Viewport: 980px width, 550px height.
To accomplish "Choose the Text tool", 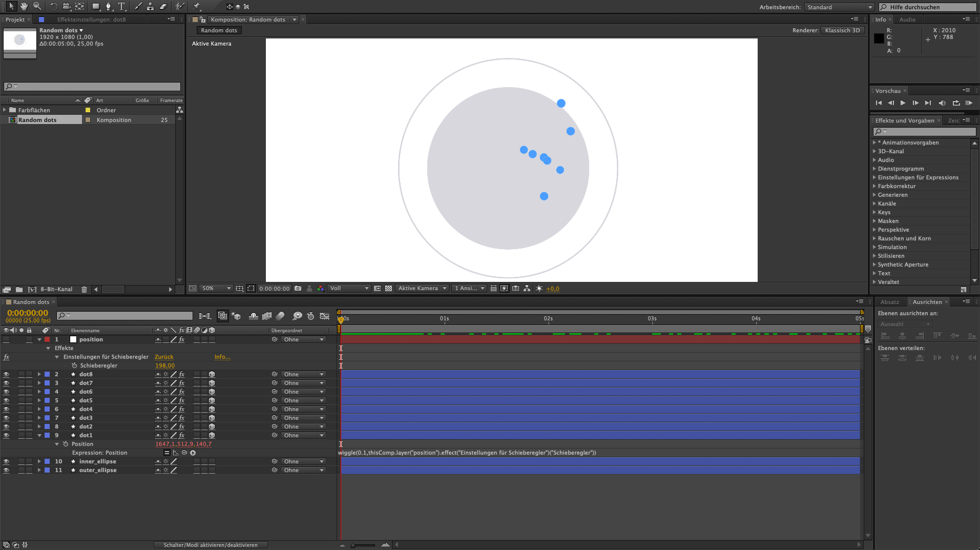I will [121, 7].
